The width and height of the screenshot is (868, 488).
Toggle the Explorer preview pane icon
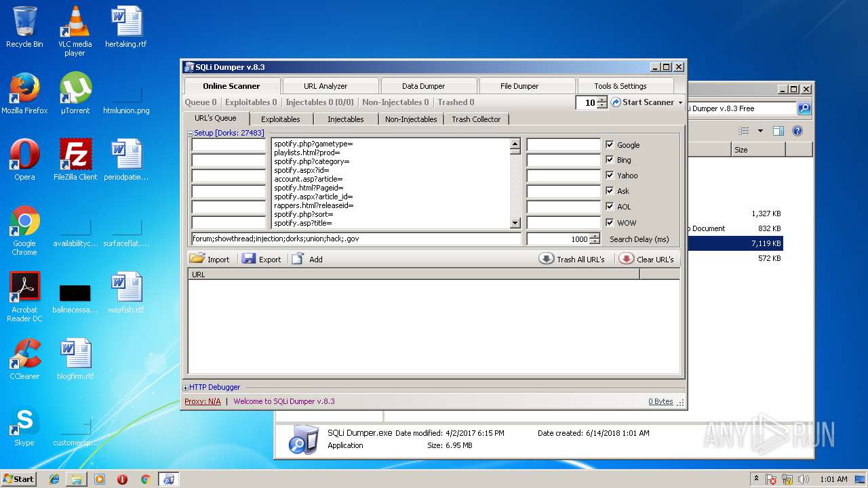(x=778, y=131)
